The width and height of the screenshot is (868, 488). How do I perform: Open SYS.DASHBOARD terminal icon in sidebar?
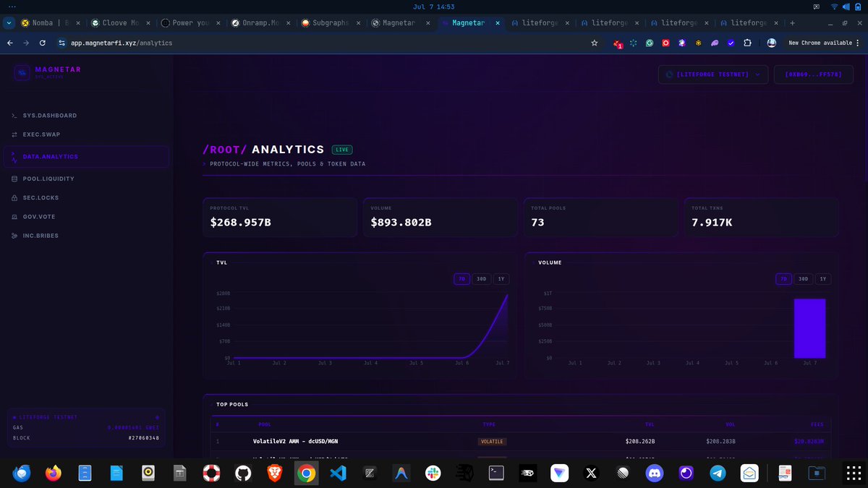tap(15, 116)
